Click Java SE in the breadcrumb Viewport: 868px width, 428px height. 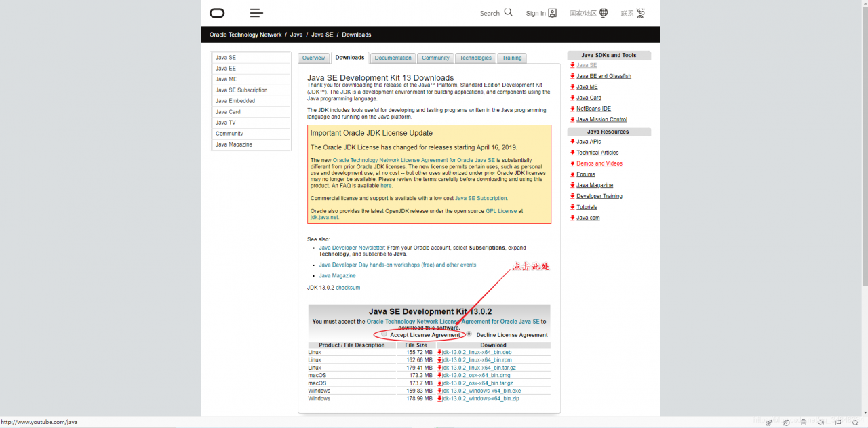(322, 35)
